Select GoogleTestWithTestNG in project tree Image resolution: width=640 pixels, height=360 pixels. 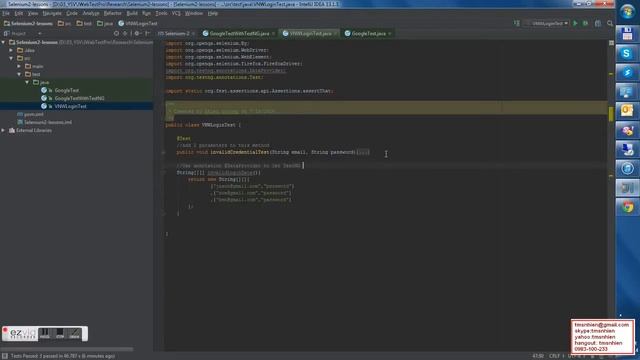[x=80, y=98]
